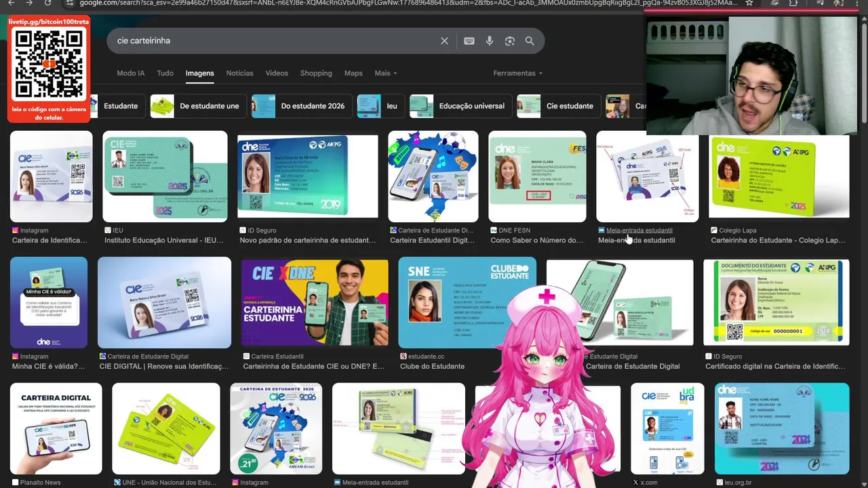Open the ieu.org.br blue 2024 card image
The width and height of the screenshot is (868, 488).
[782, 428]
